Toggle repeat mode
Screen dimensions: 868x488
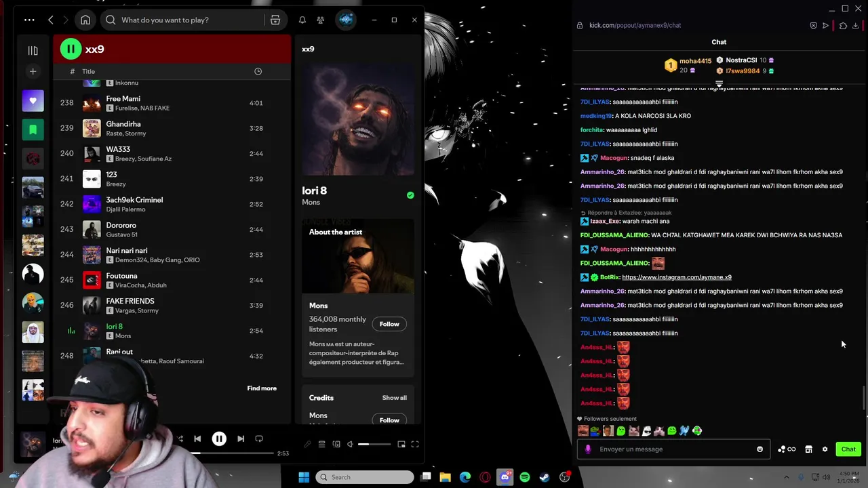259,439
